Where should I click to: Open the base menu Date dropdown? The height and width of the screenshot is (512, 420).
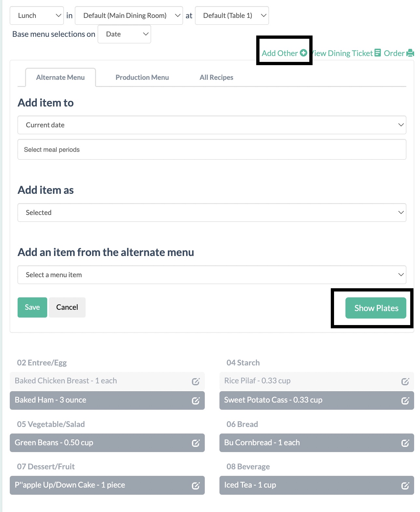pos(124,34)
